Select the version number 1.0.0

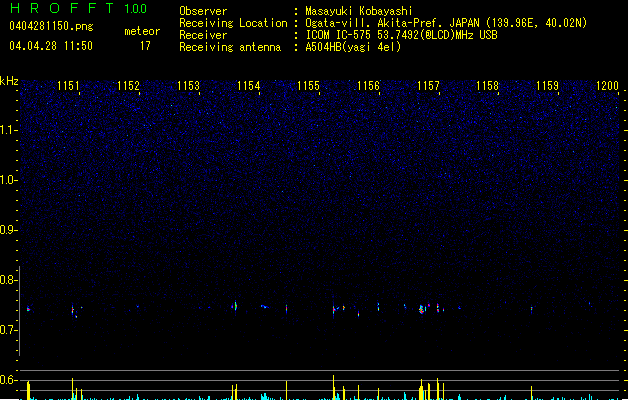[x=136, y=9]
